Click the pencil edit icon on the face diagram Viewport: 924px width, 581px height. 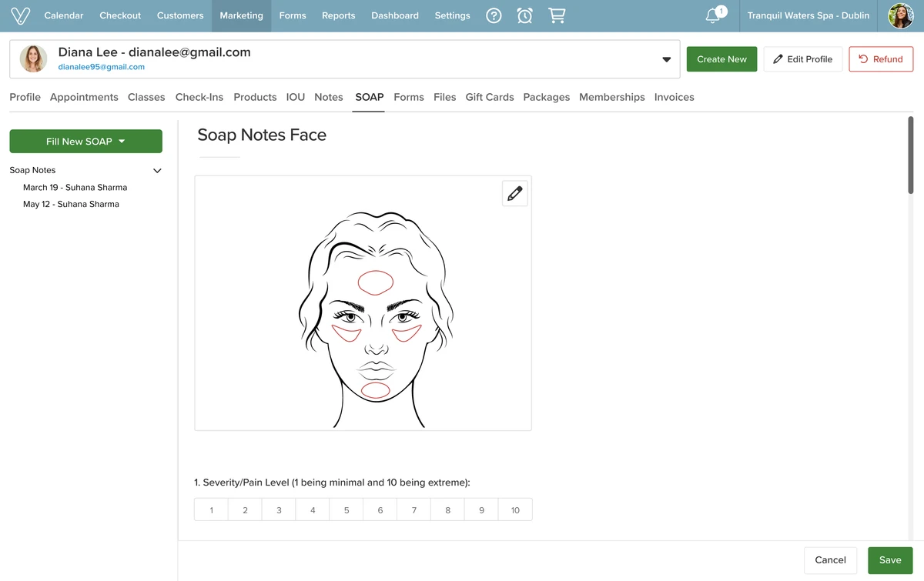tap(515, 193)
